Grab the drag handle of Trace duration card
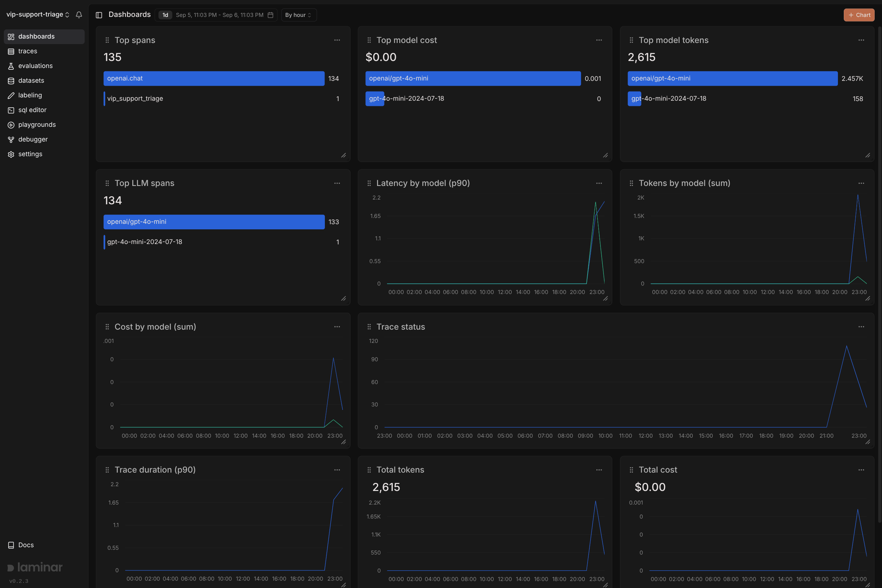 pyautogui.click(x=107, y=470)
